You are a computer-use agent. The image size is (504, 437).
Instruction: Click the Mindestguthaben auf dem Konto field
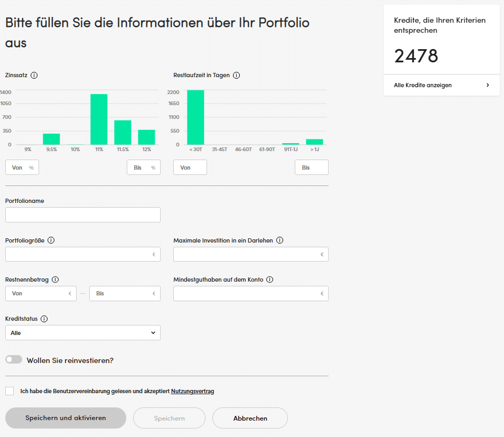tap(251, 294)
